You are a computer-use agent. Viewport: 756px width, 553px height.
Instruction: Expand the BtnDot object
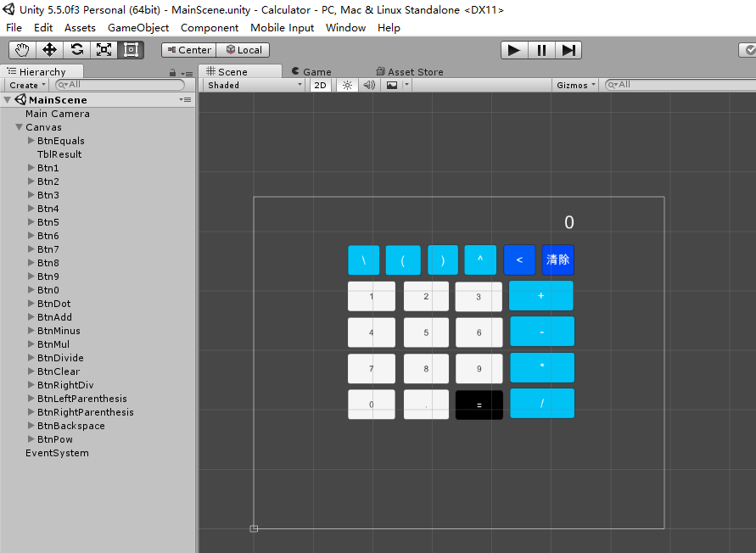[x=31, y=304]
